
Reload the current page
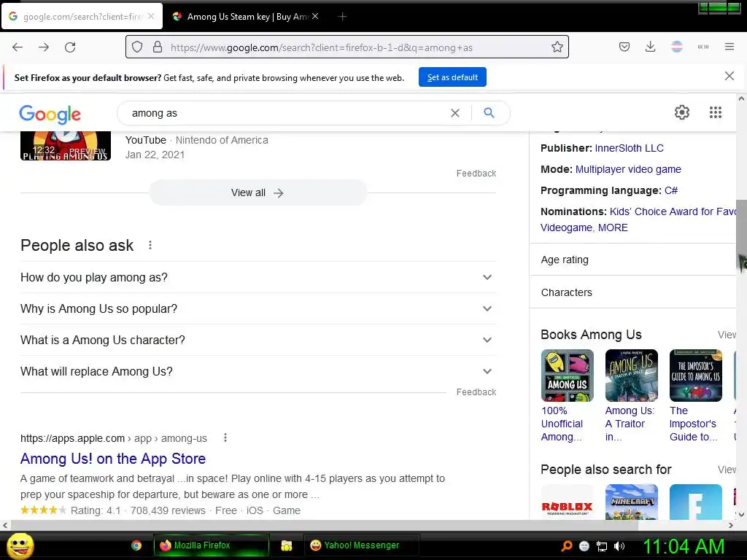coord(70,47)
